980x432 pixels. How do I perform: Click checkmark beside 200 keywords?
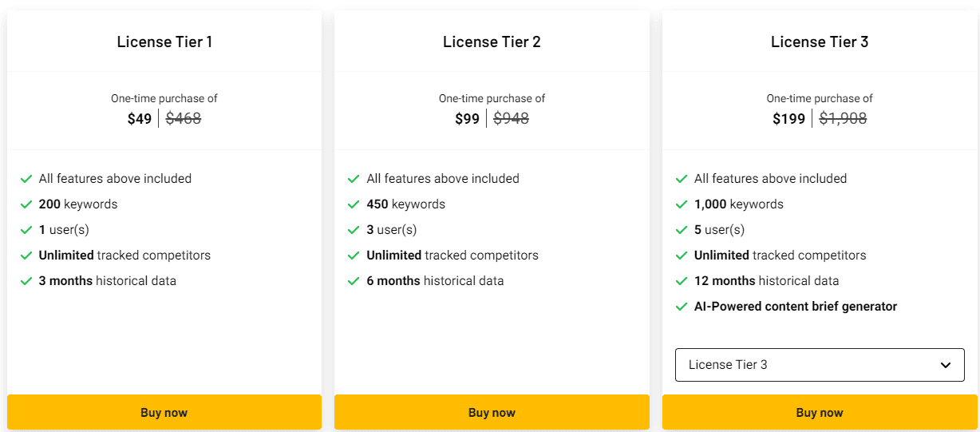click(26, 204)
